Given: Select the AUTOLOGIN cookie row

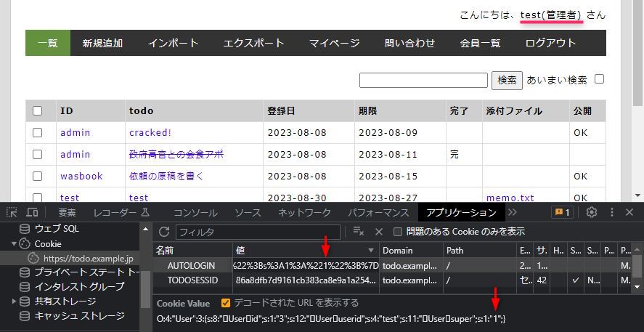Looking at the screenshot, I should (x=392, y=265).
